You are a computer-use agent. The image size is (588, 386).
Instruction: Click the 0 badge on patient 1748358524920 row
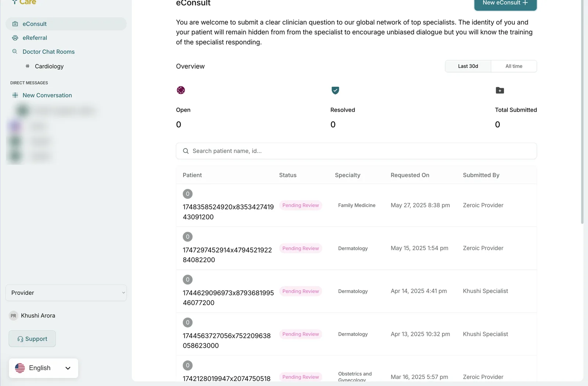pos(188,194)
